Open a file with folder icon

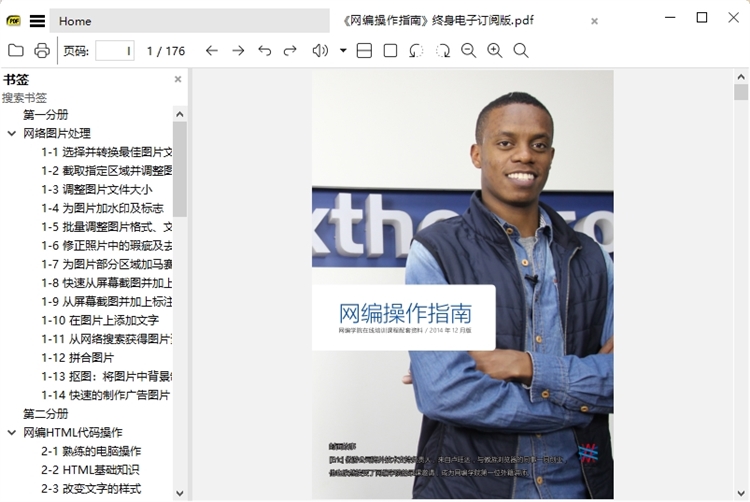16,51
